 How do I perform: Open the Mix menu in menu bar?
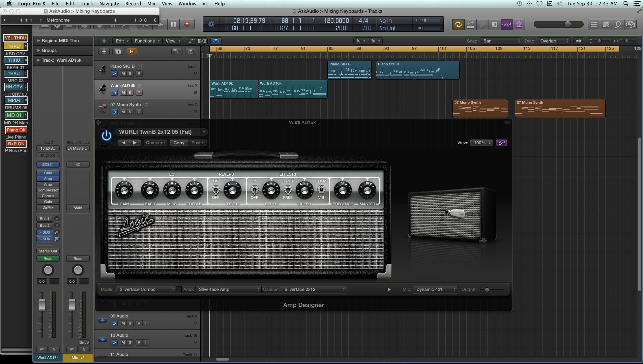[151, 3]
